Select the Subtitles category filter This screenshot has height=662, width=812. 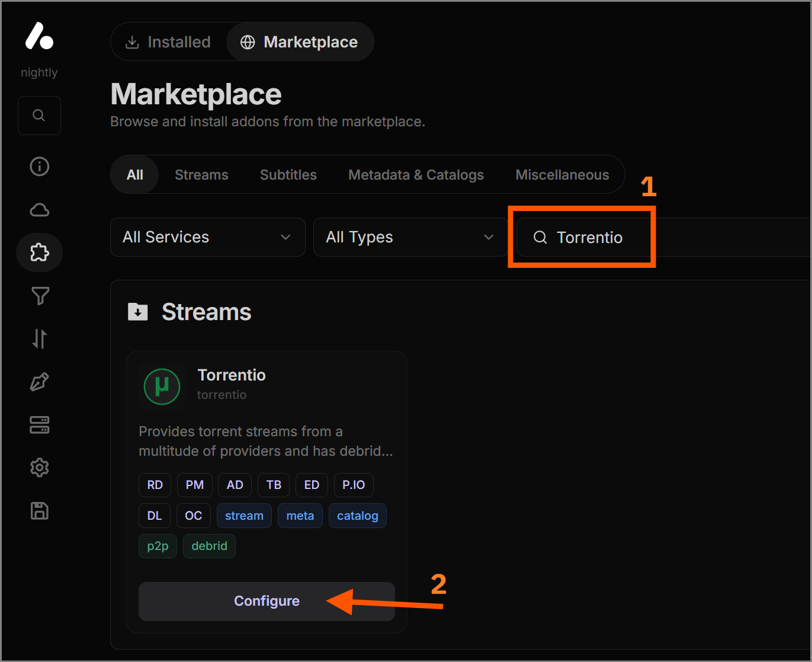288,175
